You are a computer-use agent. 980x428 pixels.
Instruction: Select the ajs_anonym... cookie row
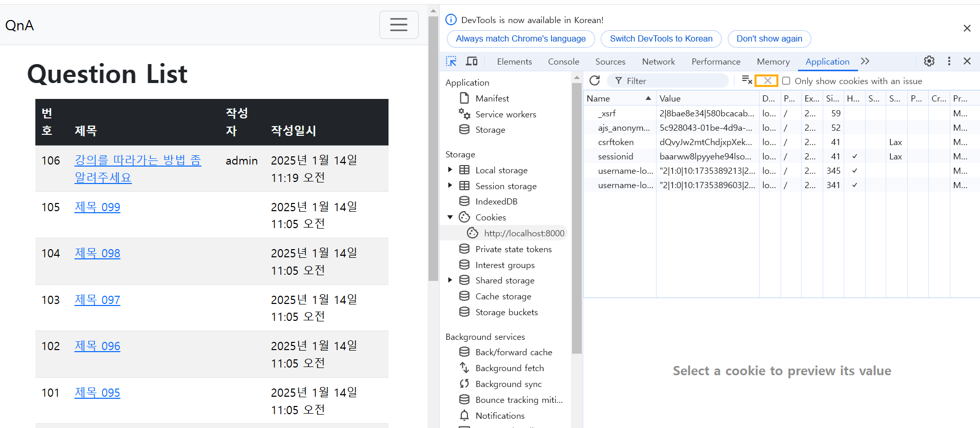tap(781, 128)
